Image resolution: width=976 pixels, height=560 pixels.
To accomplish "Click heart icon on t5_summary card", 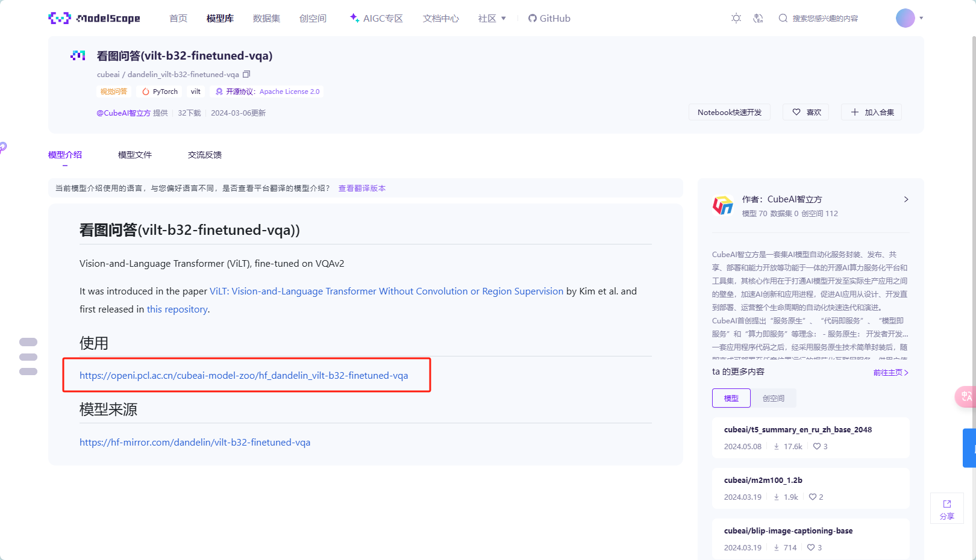I will (817, 446).
